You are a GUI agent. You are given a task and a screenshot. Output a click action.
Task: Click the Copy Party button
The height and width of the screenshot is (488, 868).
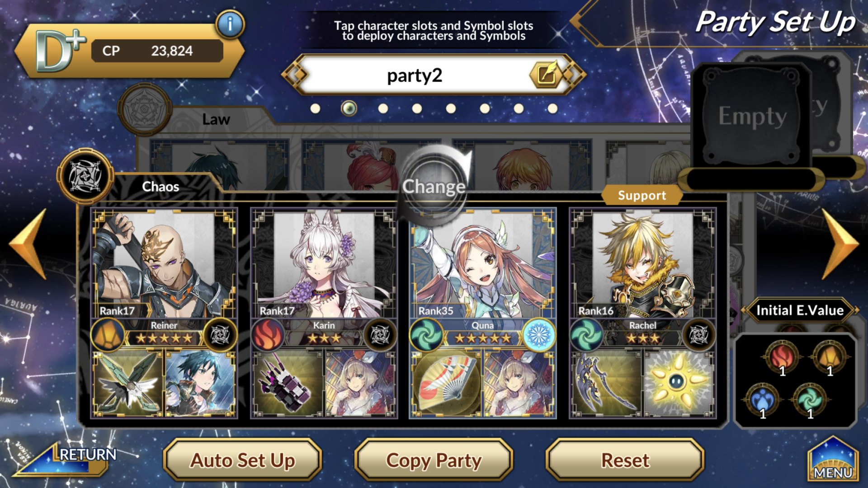(x=434, y=460)
